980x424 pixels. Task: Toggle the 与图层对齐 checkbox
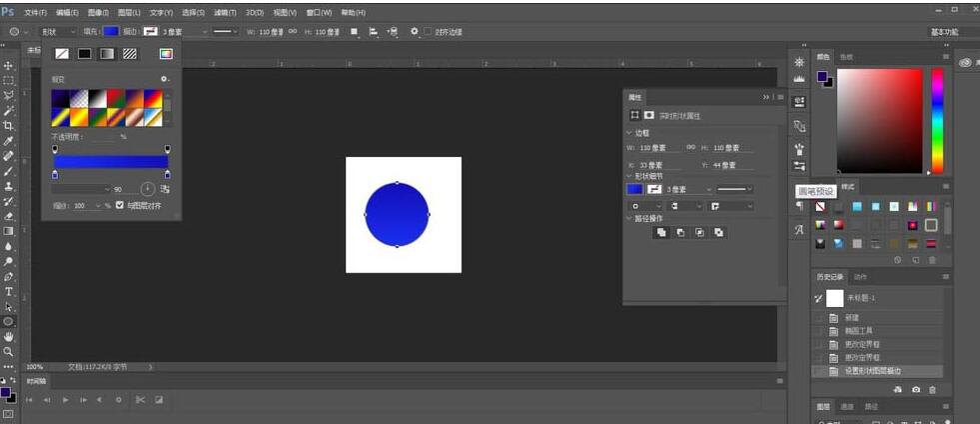point(120,205)
